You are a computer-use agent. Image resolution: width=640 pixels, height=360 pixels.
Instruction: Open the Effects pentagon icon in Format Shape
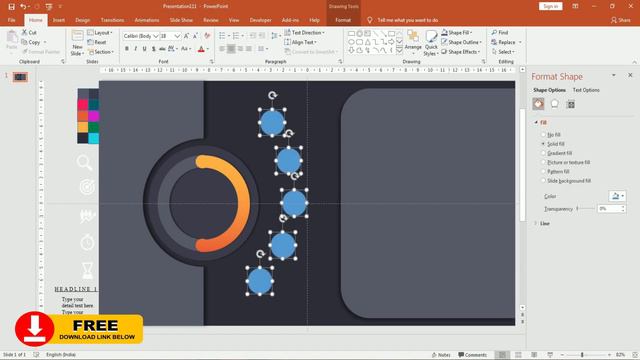pos(555,104)
